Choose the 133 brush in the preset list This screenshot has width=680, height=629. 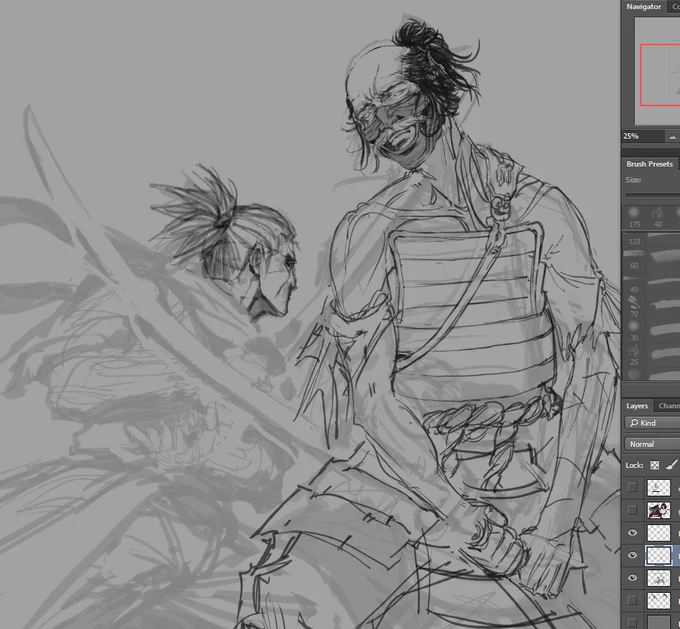(651, 241)
